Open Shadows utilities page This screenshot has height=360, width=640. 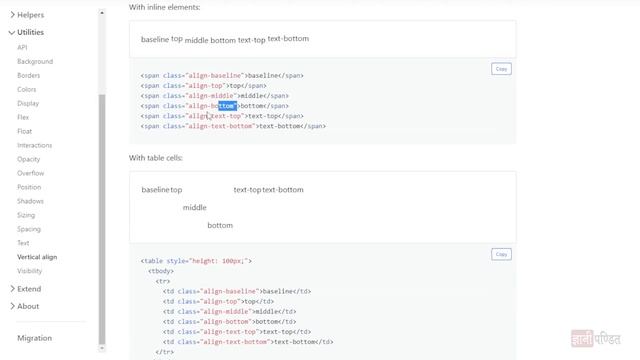(x=30, y=201)
